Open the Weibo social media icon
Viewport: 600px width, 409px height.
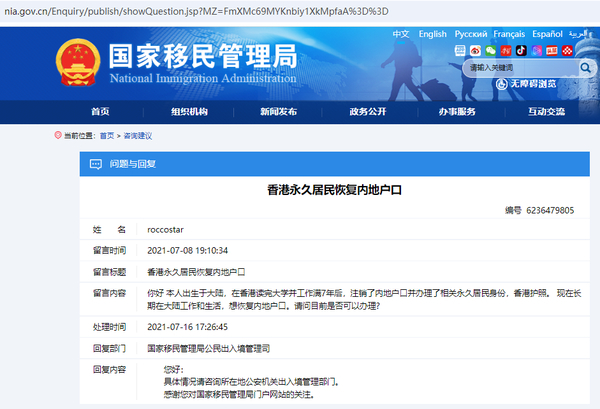475,51
